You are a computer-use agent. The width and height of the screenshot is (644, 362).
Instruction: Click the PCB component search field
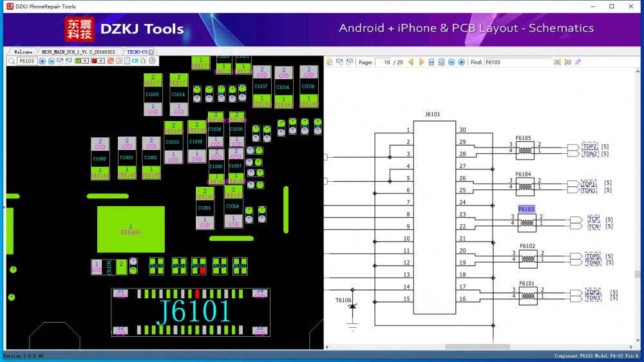click(x=27, y=61)
